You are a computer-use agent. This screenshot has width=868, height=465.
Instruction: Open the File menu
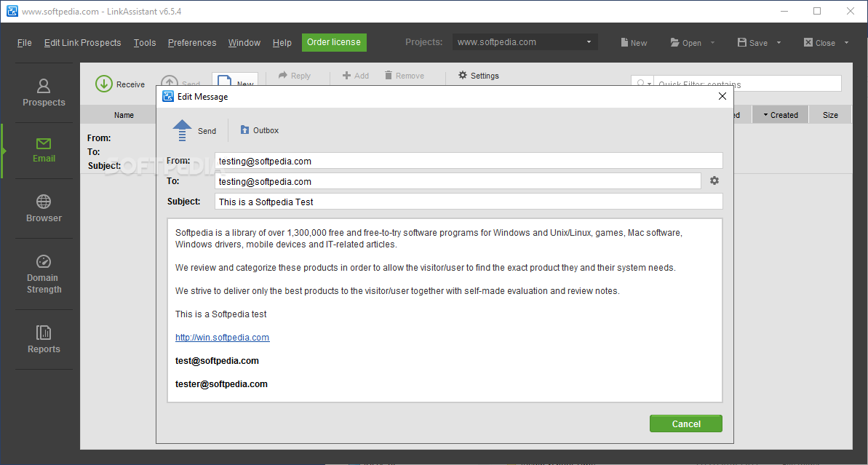24,43
